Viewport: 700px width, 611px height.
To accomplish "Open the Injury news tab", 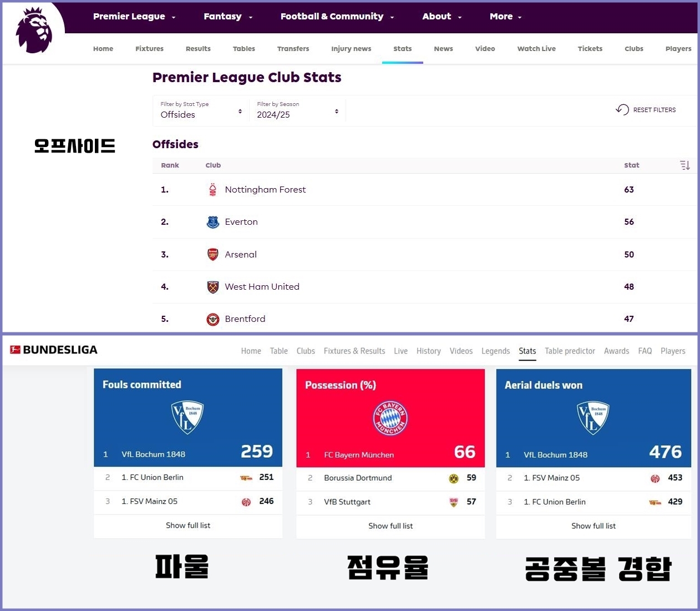I will 351,49.
